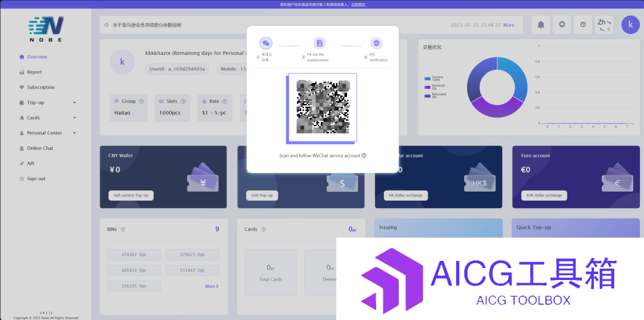Click help icon beside WeChat scan text
The image size is (644, 320).
(364, 155)
